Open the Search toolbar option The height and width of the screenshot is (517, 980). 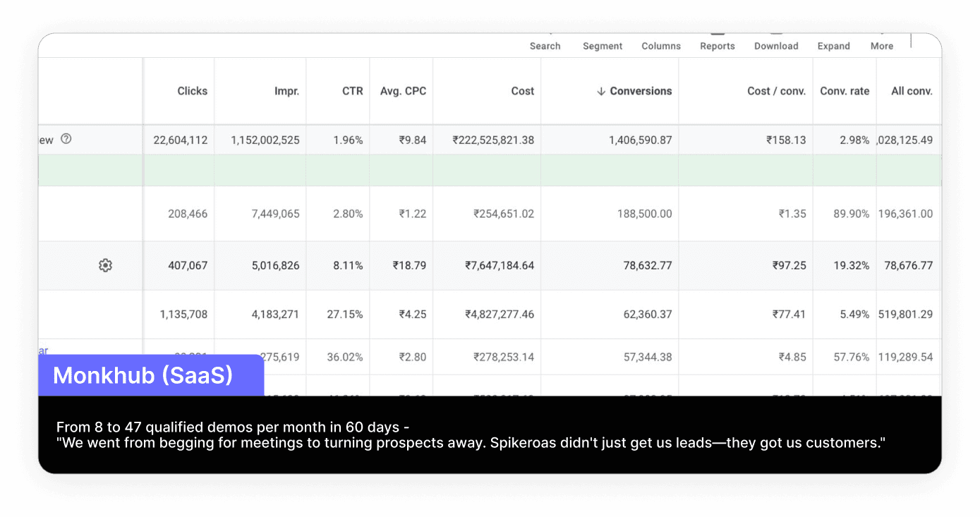[x=545, y=46]
